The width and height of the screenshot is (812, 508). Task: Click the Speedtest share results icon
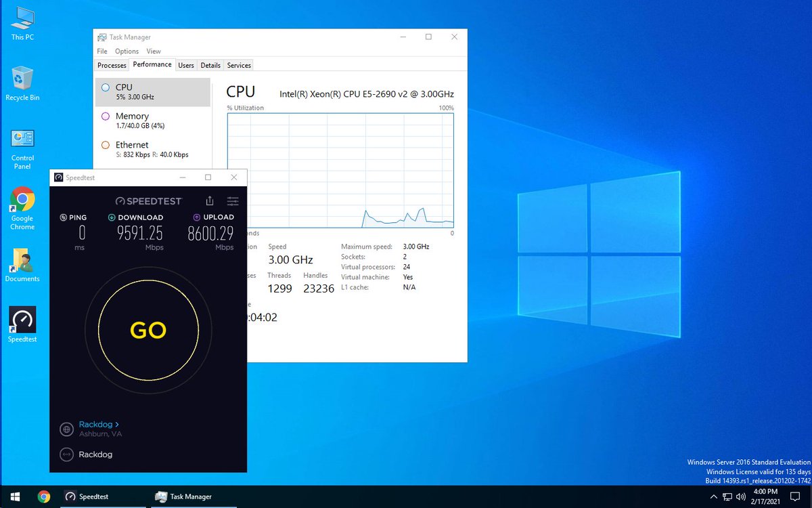click(210, 200)
